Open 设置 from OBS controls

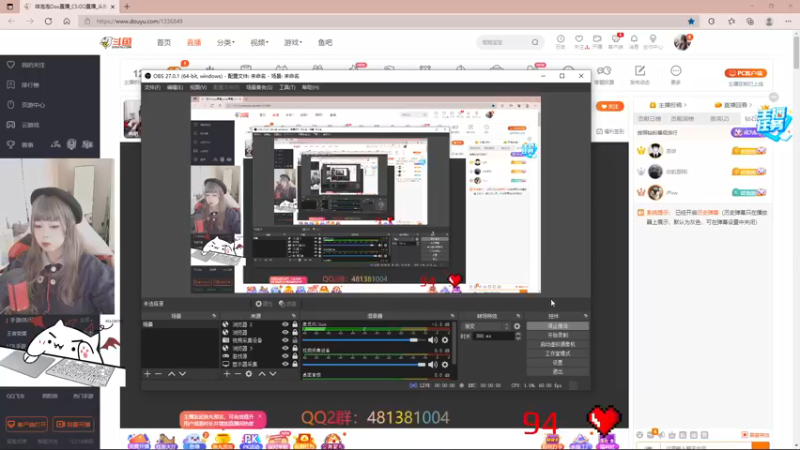pos(558,363)
